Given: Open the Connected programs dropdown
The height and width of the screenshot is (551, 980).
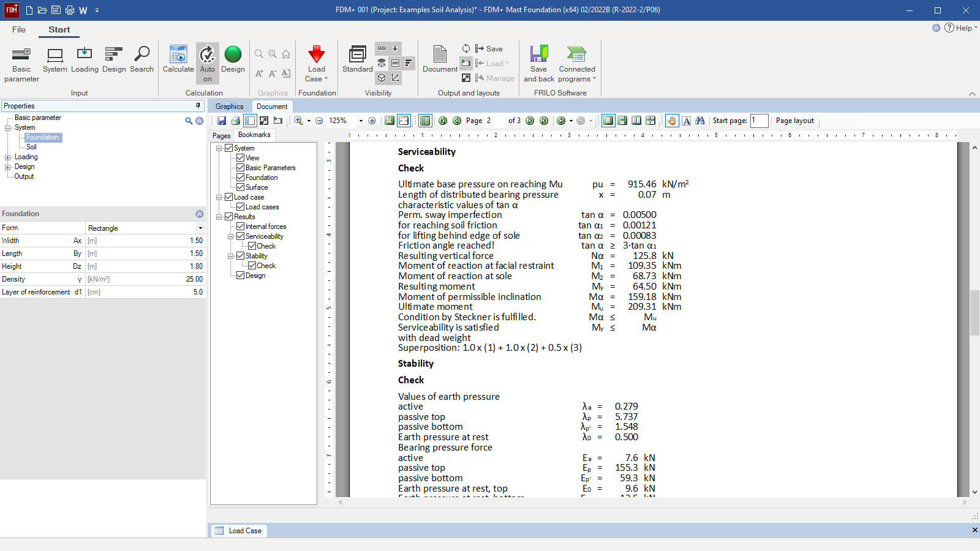Looking at the screenshot, I should pos(577,64).
